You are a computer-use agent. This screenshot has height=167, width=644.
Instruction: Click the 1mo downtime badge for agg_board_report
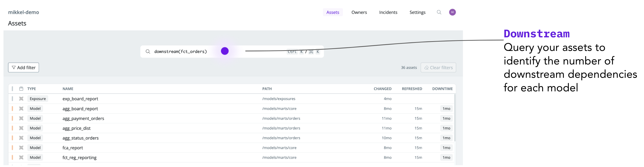(446, 109)
